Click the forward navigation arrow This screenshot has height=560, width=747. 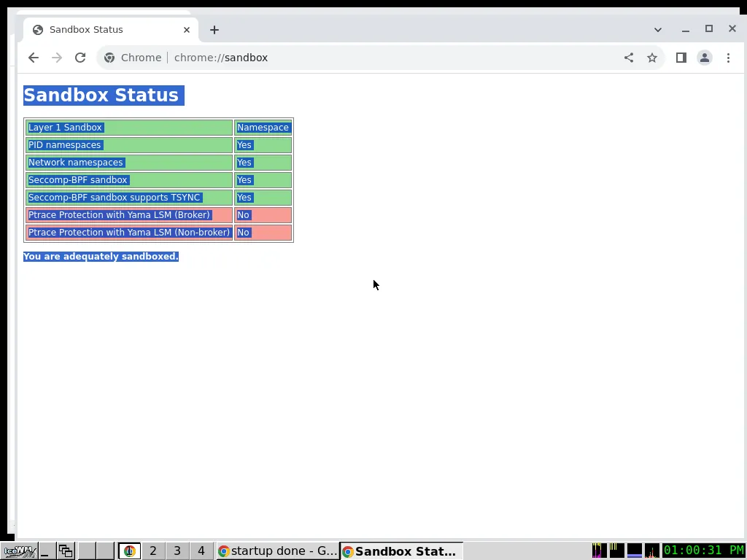57,58
